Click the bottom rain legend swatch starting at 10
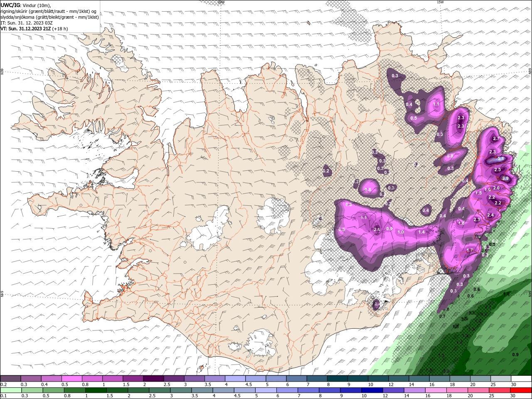This screenshot has width=532, height=399. click(x=372, y=390)
